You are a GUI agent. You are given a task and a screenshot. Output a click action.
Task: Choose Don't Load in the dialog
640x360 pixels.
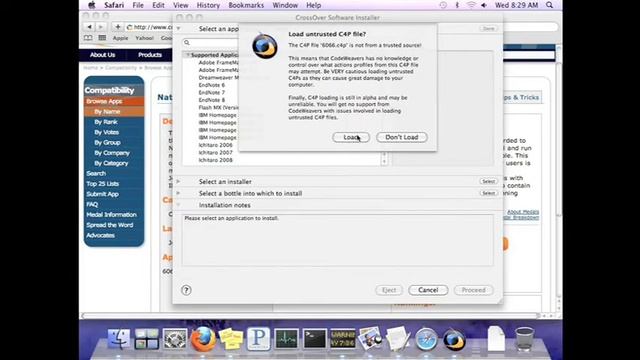(402, 137)
